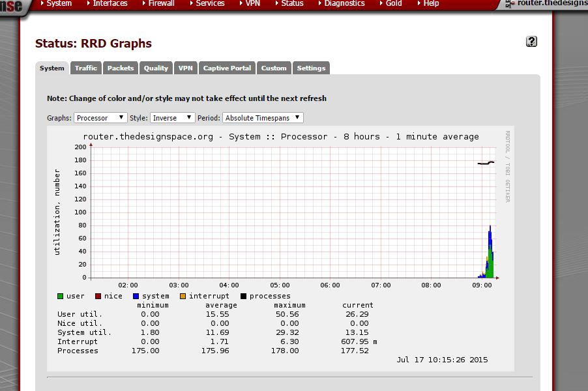Open the Diagnostics menu
588x391 pixels.
point(344,4)
